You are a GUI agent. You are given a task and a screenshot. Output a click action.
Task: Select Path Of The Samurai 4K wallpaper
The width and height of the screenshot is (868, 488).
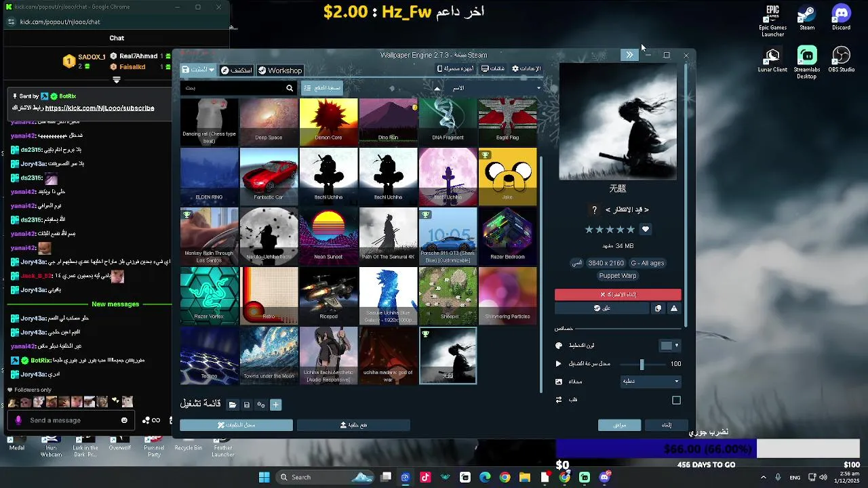(388, 236)
